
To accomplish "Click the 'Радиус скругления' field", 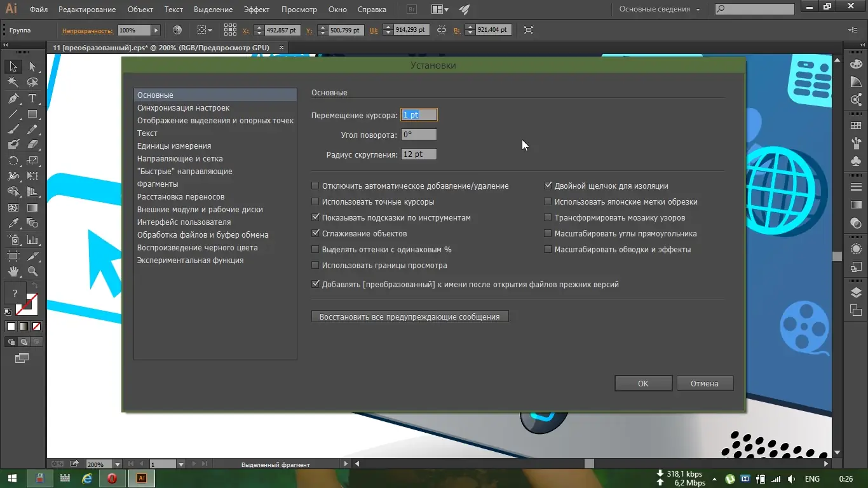I will click(x=419, y=154).
